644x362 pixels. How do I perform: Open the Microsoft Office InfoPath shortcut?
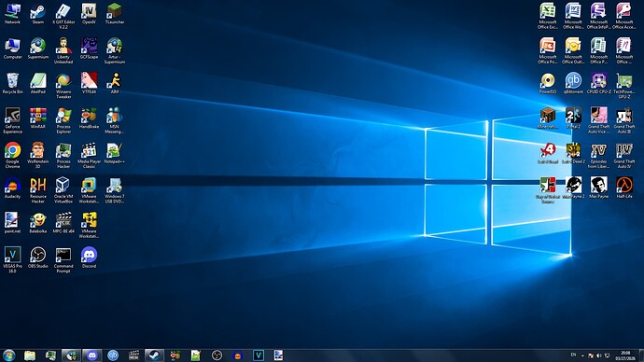coord(598,17)
